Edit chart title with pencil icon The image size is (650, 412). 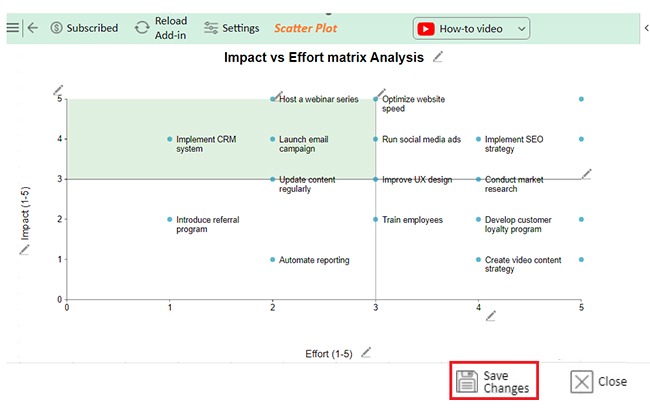coord(438,57)
